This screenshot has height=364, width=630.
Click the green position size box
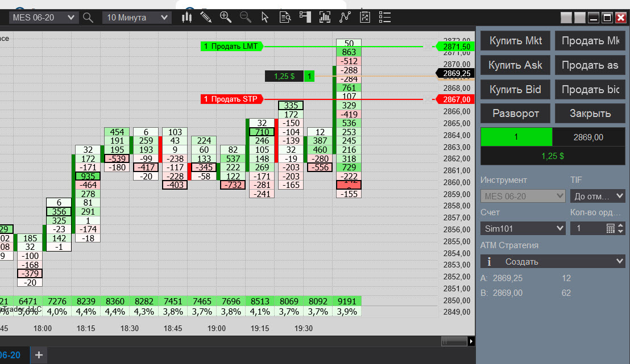[516, 137]
